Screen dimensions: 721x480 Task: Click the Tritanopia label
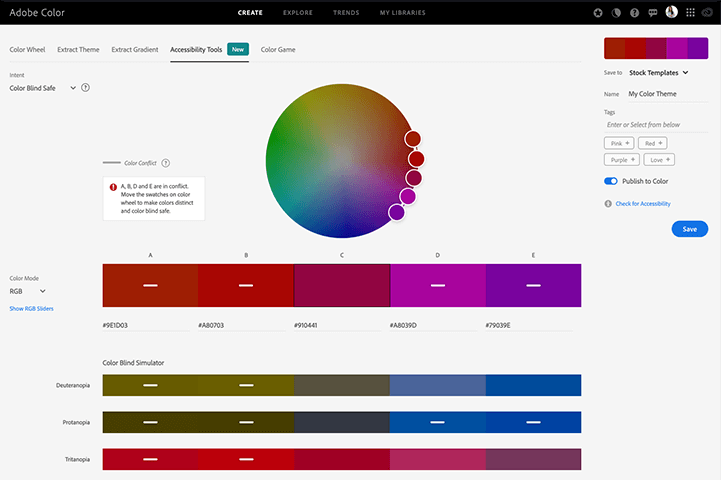coord(77,459)
